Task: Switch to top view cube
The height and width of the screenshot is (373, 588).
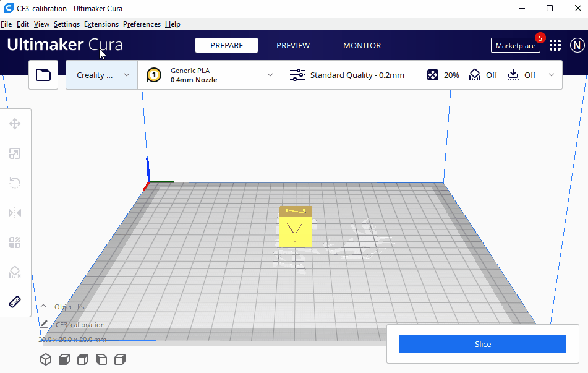Action: click(83, 359)
